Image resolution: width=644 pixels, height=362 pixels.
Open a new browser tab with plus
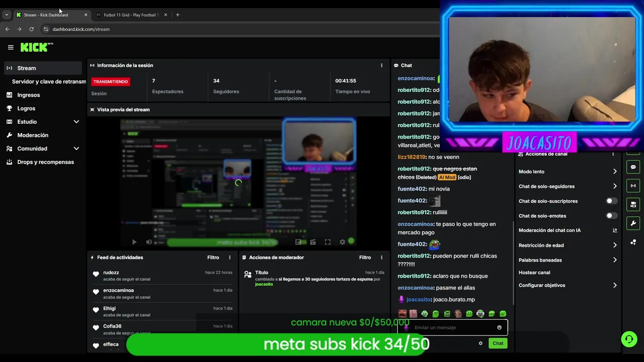point(178,15)
